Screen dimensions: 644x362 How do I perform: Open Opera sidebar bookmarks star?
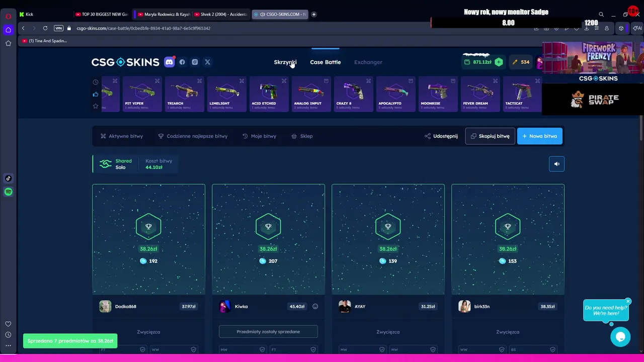point(8,44)
